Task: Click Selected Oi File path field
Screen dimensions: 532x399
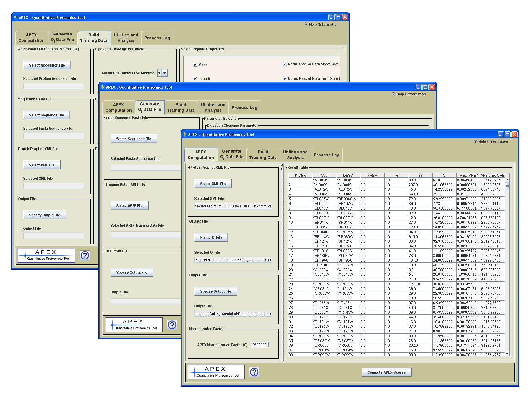Action: pos(233,260)
